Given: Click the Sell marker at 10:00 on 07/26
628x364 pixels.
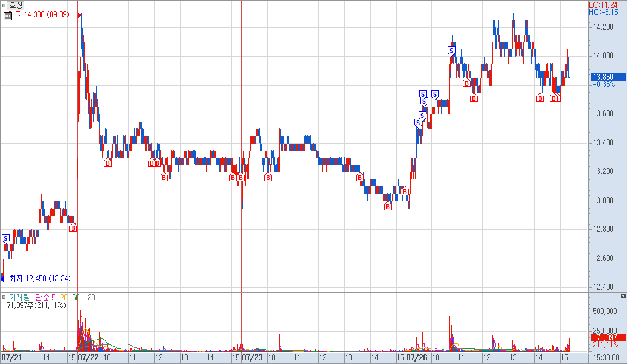Looking at the screenshot, I should pos(435,95).
